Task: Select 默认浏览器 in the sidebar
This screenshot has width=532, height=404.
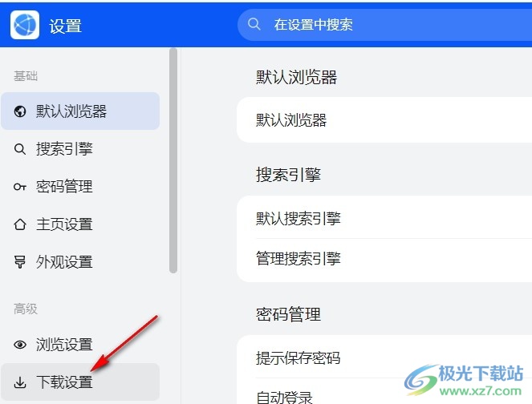Action: pyautogui.click(x=80, y=111)
